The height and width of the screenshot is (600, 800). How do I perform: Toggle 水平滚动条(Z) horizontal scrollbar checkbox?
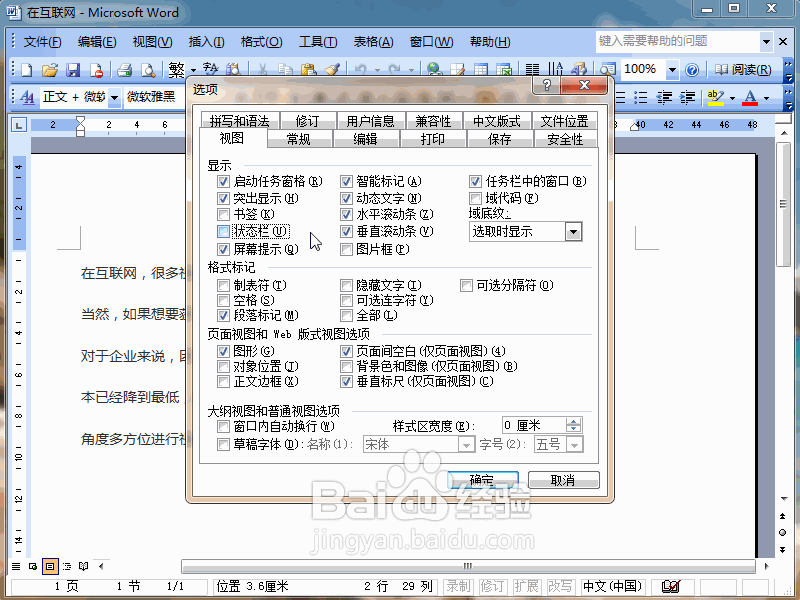pyautogui.click(x=346, y=214)
